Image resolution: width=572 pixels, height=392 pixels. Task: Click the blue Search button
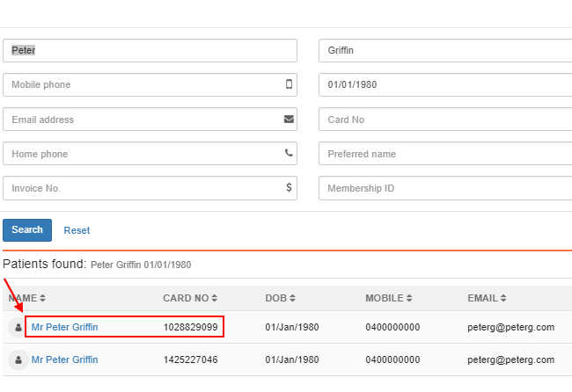pos(27,230)
